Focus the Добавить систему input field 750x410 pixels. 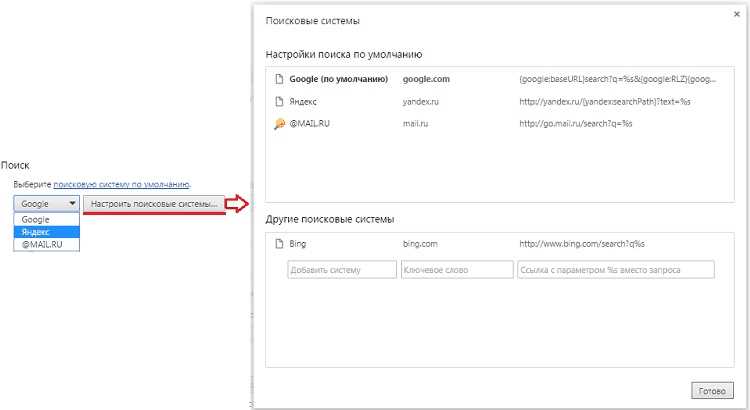point(342,270)
